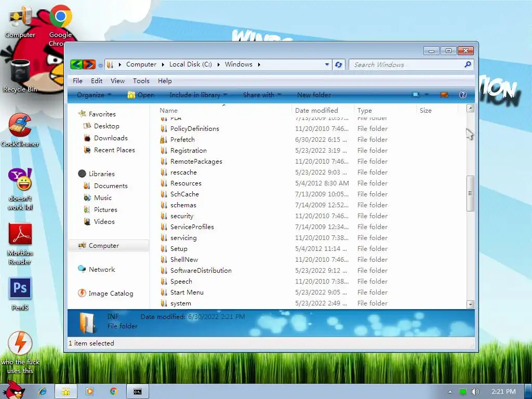Click the vertical scrollbar thumb
Screen dimensions: 532x399
point(470,193)
